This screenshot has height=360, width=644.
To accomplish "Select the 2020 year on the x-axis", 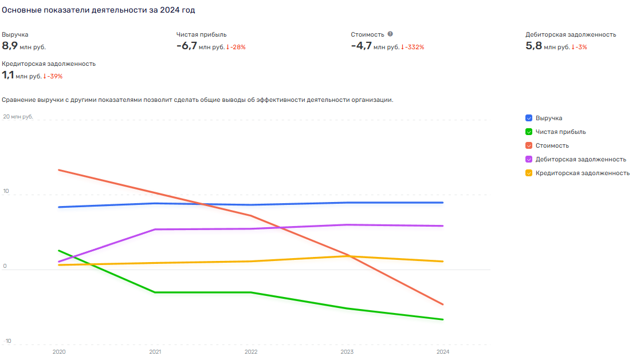I will (x=59, y=352).
